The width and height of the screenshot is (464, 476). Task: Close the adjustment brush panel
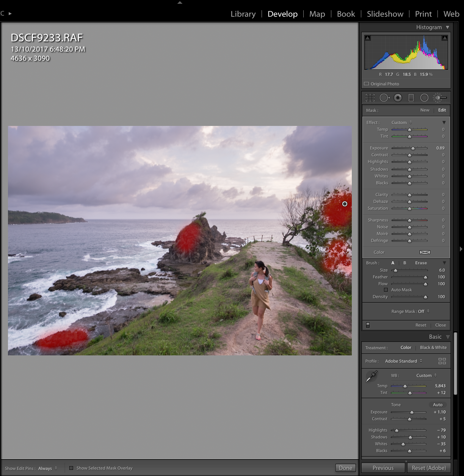(440, 325)
